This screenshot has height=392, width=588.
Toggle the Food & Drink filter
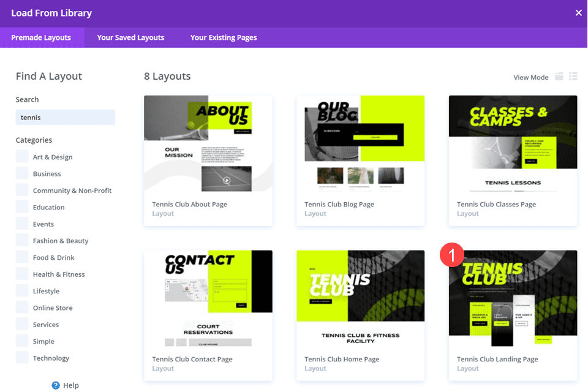23,257
